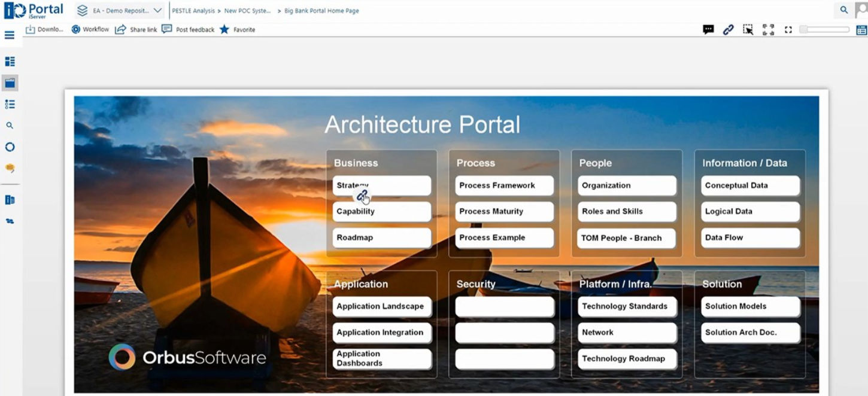This screenshot has width=868, height=396.
Task: Toggle the Favorite star
Action: pos(237,29)
